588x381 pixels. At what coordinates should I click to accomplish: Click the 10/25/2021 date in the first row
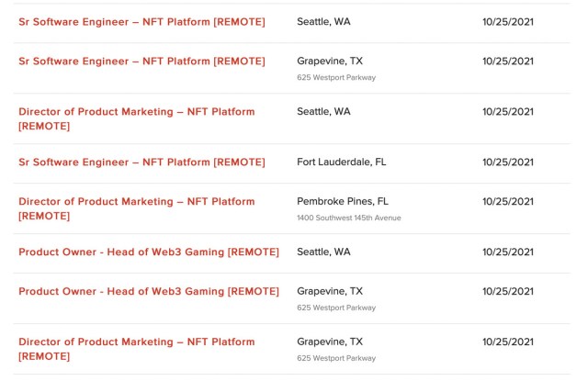pos(508,22)
